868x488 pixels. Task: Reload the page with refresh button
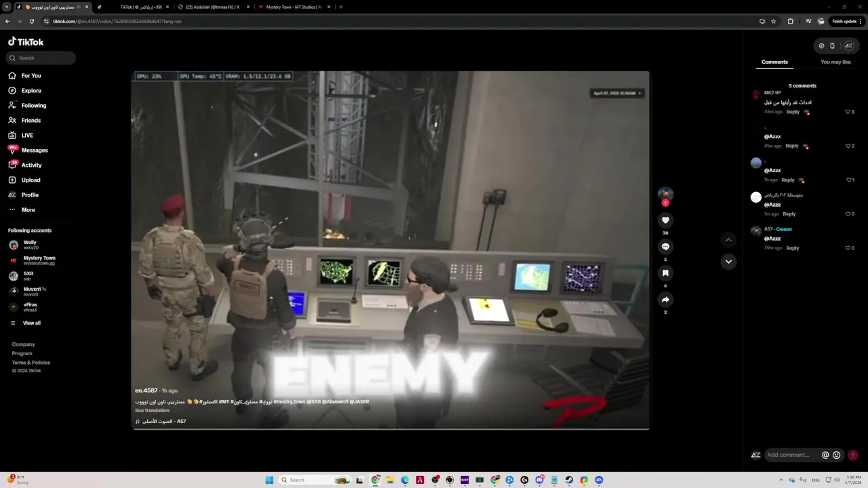[x=31, y=21]
